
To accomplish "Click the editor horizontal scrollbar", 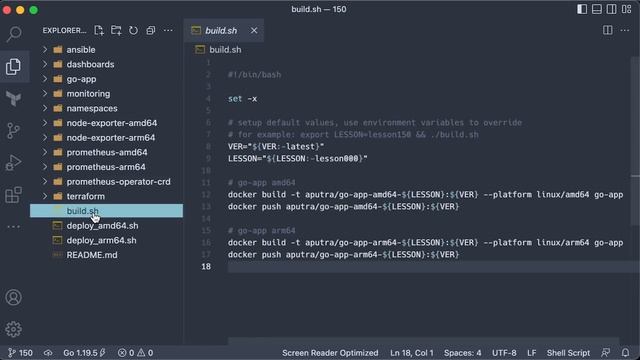I will point(423,341).
